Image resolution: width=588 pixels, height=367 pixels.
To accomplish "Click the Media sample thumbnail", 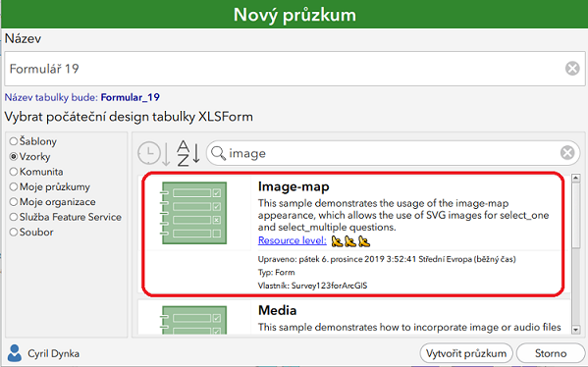I will pyautogui.click(x=194, y=320).
